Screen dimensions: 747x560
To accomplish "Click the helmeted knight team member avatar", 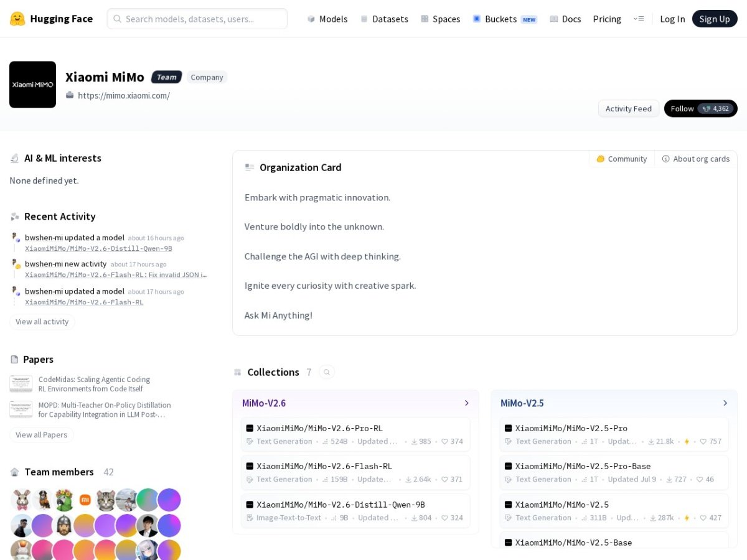I will coord(64,526).
